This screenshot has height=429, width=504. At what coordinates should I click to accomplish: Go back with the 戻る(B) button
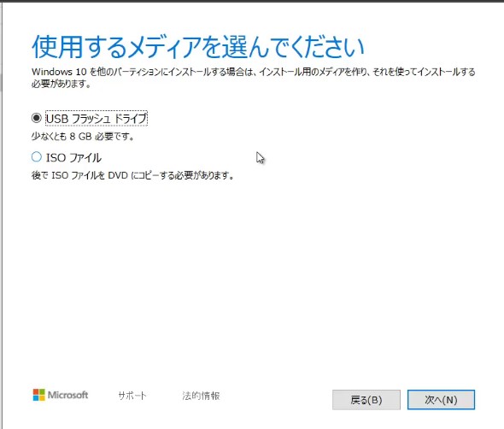tap(366, 400)
